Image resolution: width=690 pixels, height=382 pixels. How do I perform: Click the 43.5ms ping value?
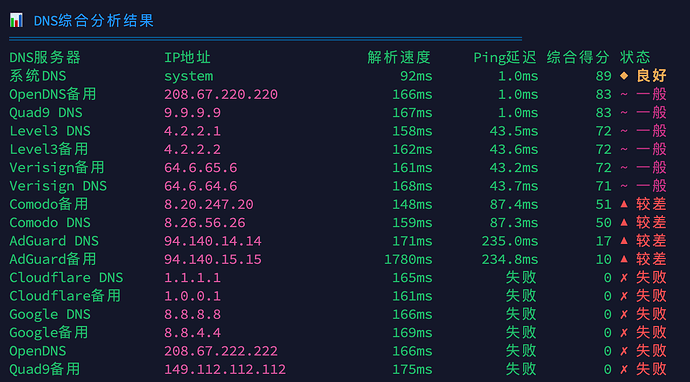click(x=514, y=131)
